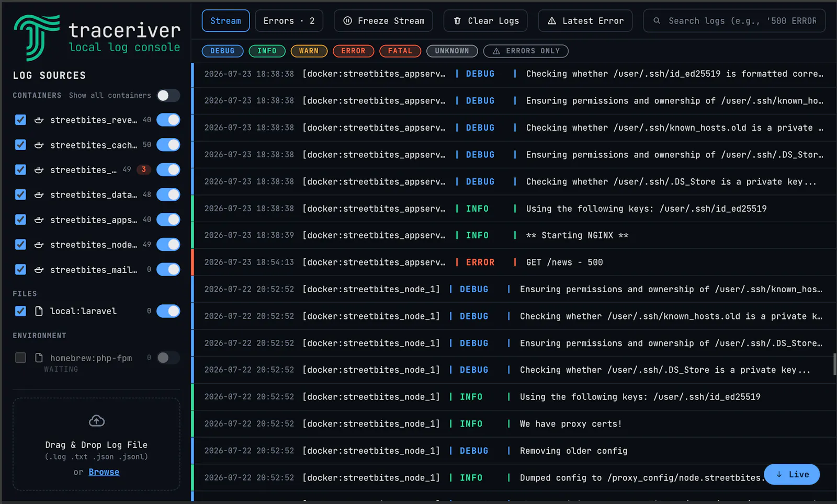
Task: Click the pause icon in Freeze Stream
Action: pyautogui.click(x=347, y=21)
